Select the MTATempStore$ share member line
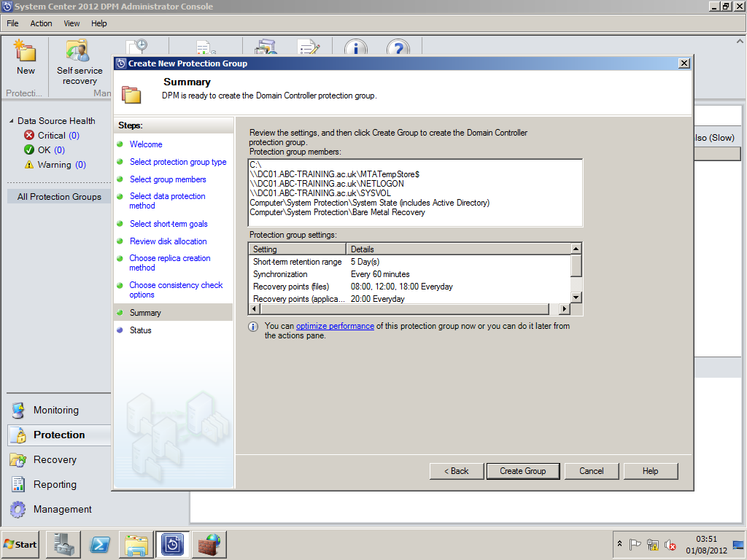 [x=334, y=174]
